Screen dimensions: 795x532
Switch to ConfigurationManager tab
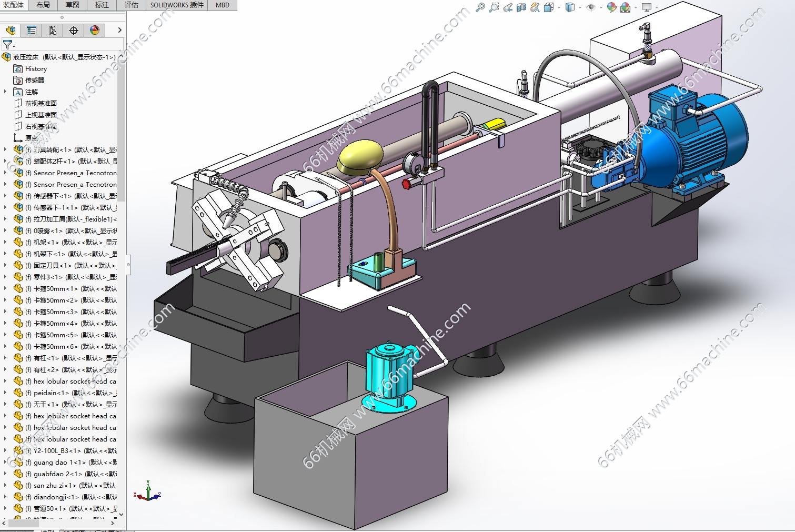(x=53, y=30)
